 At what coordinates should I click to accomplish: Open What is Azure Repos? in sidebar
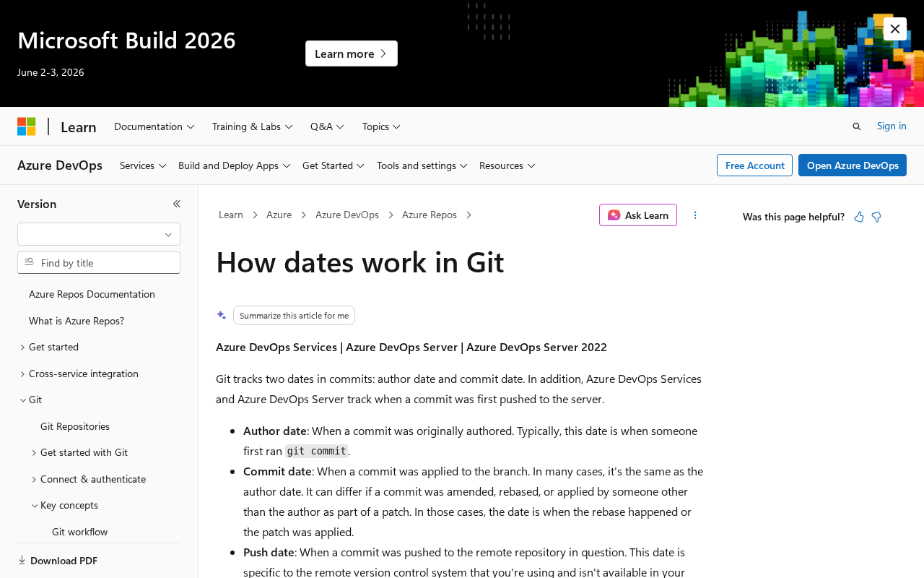tap(77, 321)
